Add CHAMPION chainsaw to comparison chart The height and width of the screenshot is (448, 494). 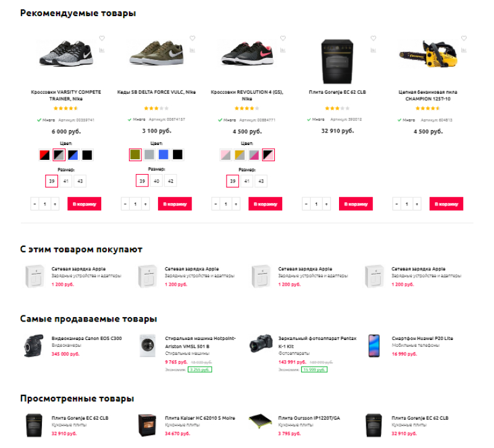464,50
